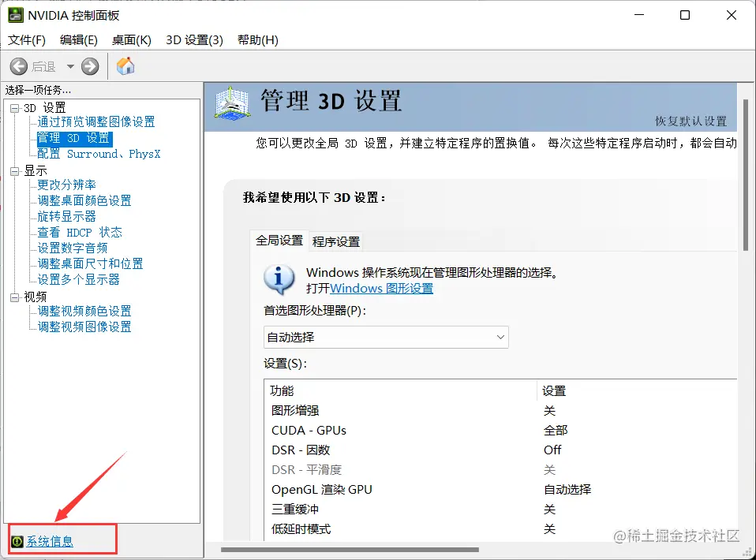The width and height of the screenshot is (756, 560).
Task: Go to the Home page icon
Action: (x=125, y=66)
